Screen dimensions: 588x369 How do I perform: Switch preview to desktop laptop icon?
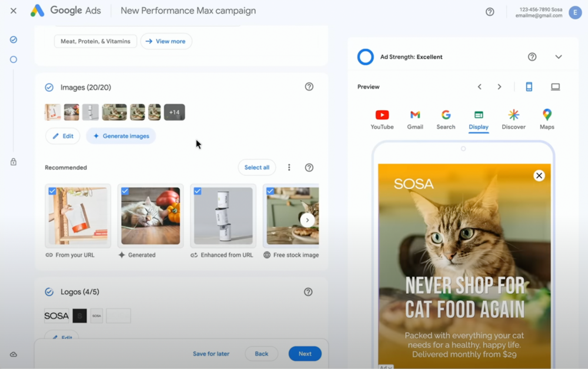pyautogui.click(x=556, y=87)
